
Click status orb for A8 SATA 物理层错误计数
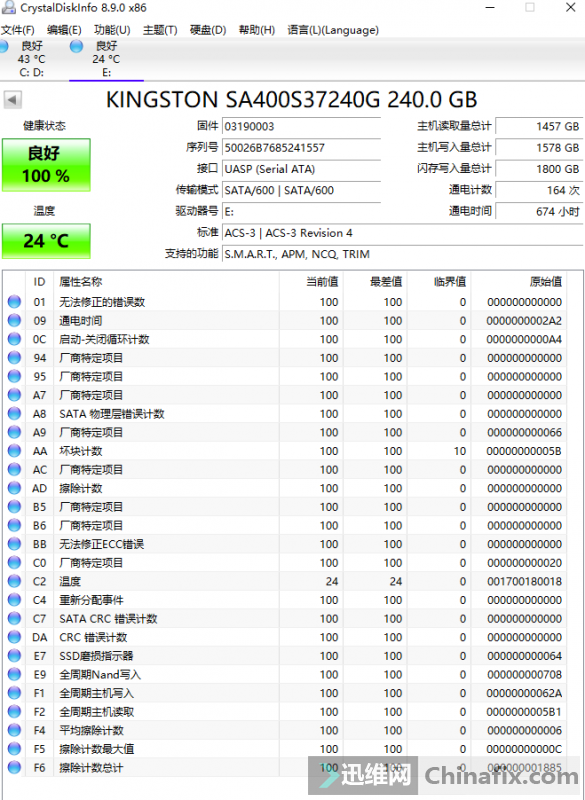(x=14, y=414)
